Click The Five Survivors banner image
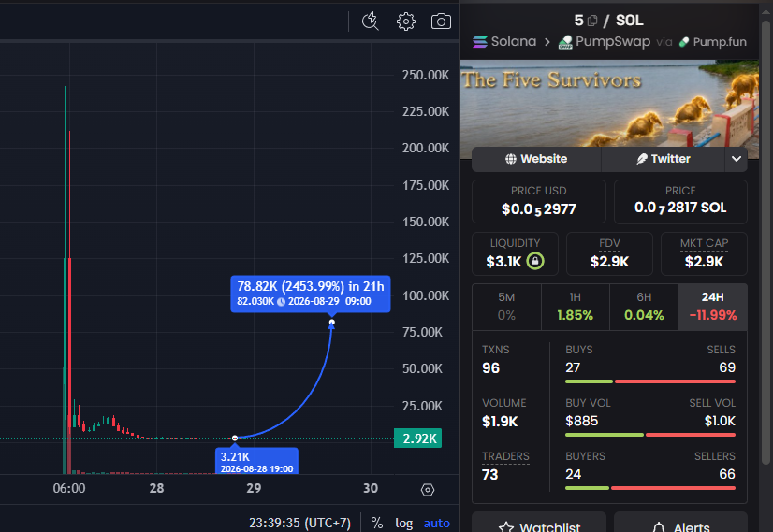The height and width of the screenshot is (532, 773). click(x=609, y=104)
